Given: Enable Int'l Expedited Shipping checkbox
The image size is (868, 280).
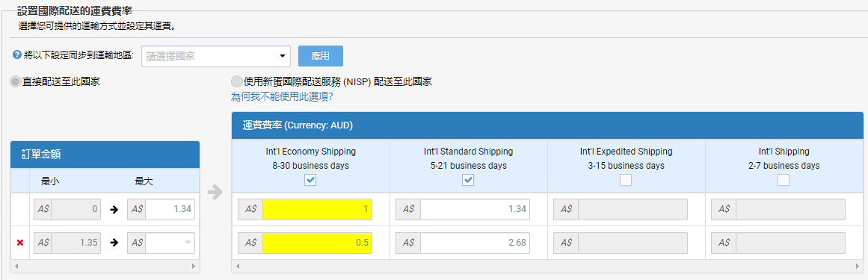Looking at the screenshot, I should (x=626, y=181).
